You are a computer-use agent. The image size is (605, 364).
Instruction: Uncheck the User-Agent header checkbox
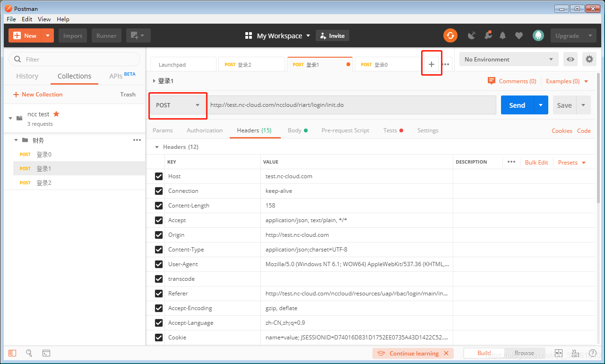click(159, 264)
